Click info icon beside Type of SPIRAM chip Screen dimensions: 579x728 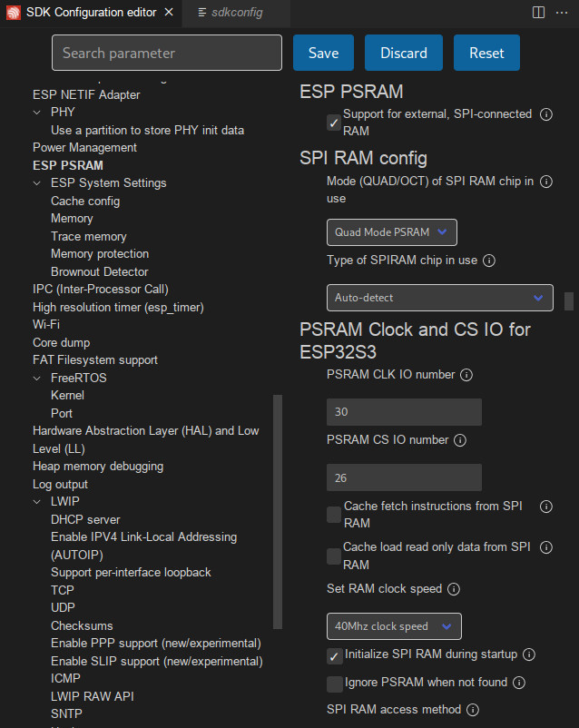488,261
